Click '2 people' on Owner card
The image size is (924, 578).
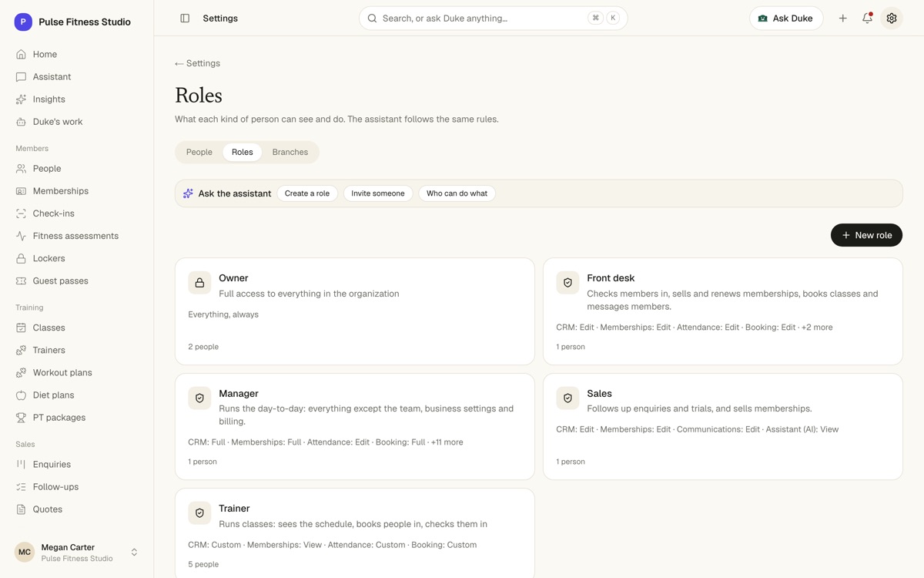203,347
